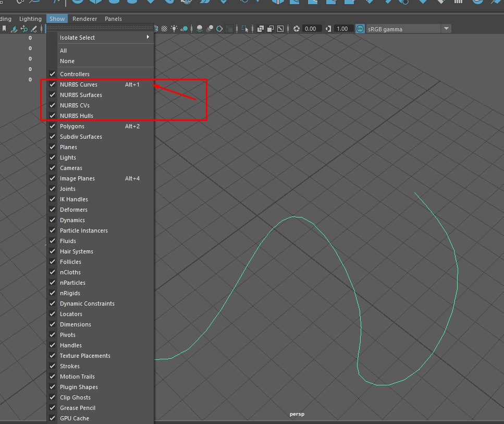
Task: Toggle X-ray joints icon
Action: click(x=280, y=29)
